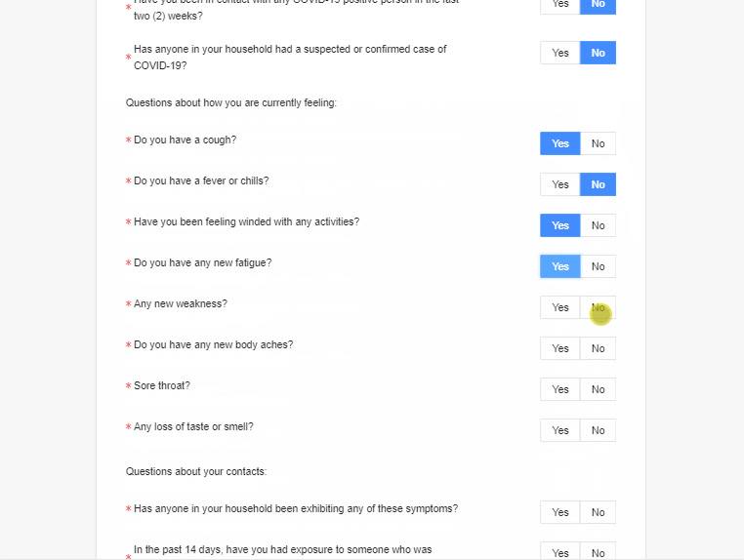Screen dimensions: 744x560
Task: Select No for any new weakness
Action: coord(598,307)
